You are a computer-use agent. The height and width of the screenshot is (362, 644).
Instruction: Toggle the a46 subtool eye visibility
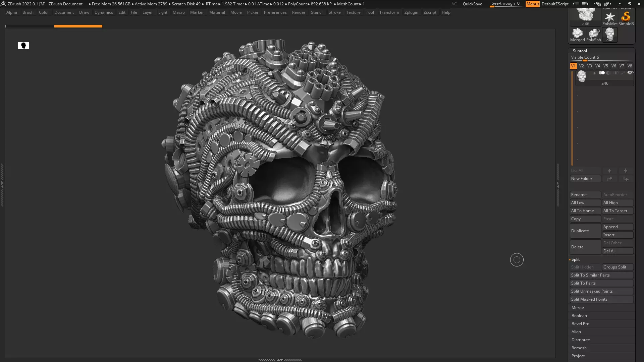[630, 73]
